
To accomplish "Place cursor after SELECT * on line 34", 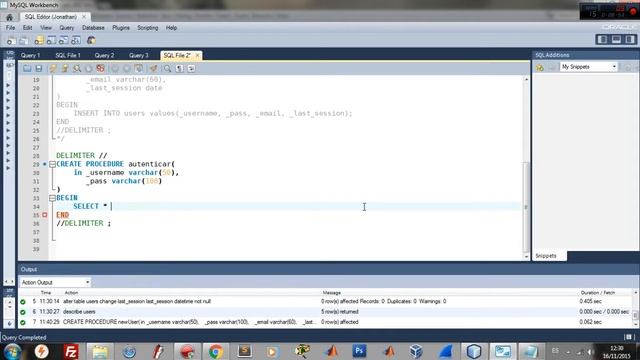I will pyautogui.click(x=111, y=207).
